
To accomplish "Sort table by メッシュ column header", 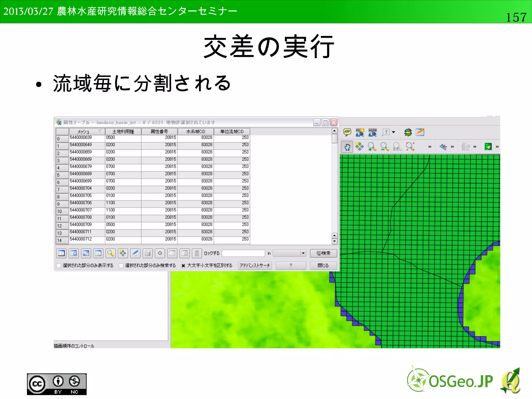I will pos(87,132).
